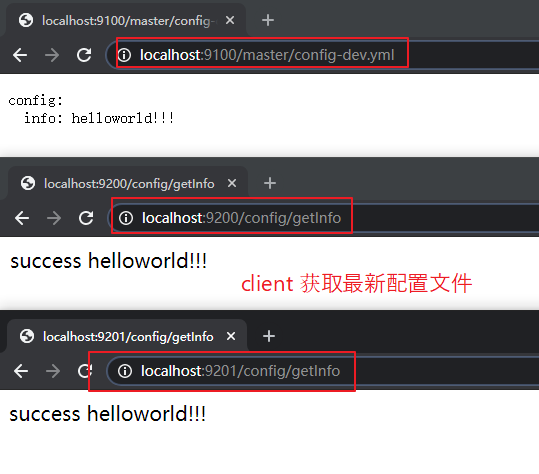Close the localhost:9100/master/config tab

(x=230, y=20)
